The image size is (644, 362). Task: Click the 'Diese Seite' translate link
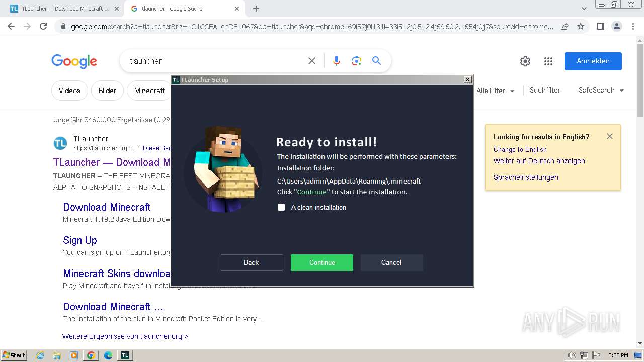point(157,148)
